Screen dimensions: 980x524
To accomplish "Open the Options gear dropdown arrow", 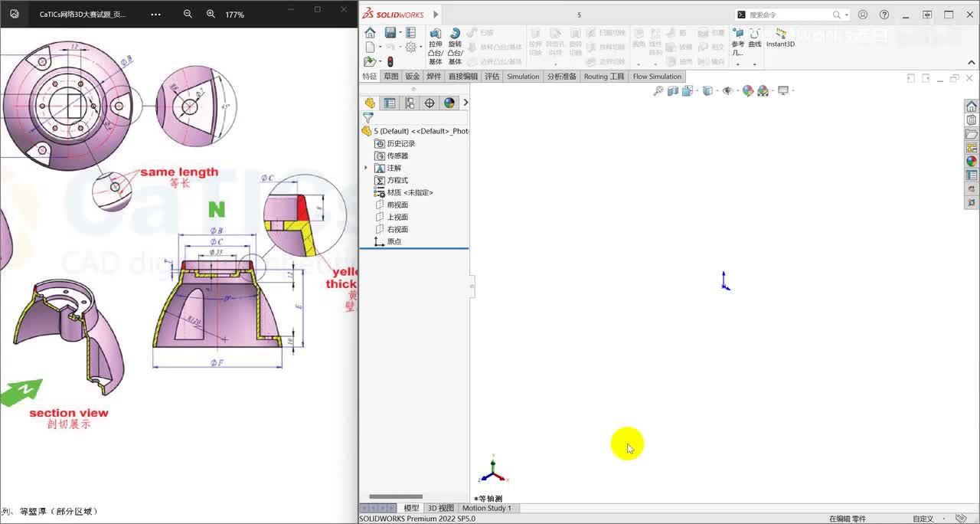I will (420, 47).
